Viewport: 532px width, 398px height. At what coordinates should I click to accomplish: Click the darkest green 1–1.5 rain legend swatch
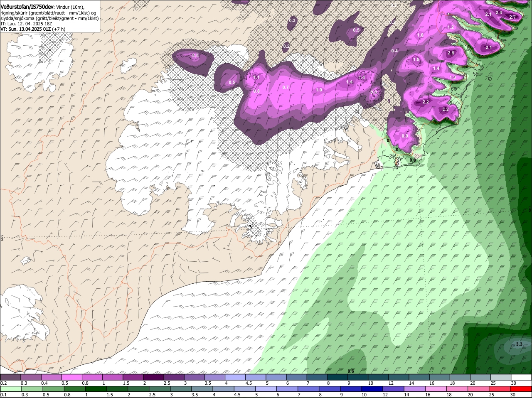pos(96,389)
